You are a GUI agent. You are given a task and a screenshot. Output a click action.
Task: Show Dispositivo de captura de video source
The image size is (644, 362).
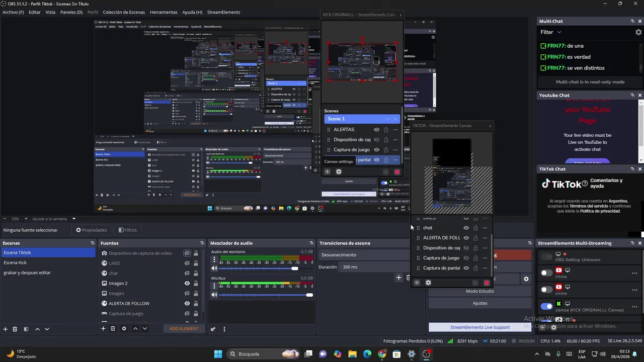[187, 253]
